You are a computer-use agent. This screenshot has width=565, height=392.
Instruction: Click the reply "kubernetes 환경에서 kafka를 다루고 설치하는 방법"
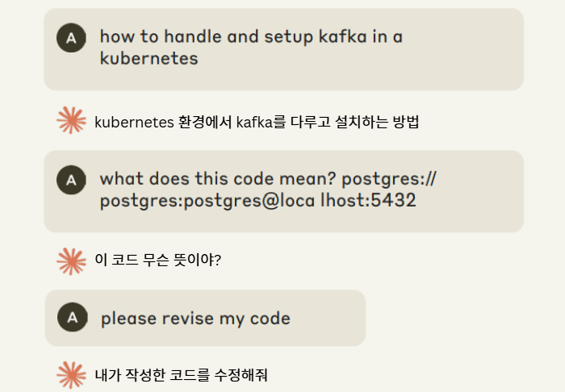[x=257, y=123]
